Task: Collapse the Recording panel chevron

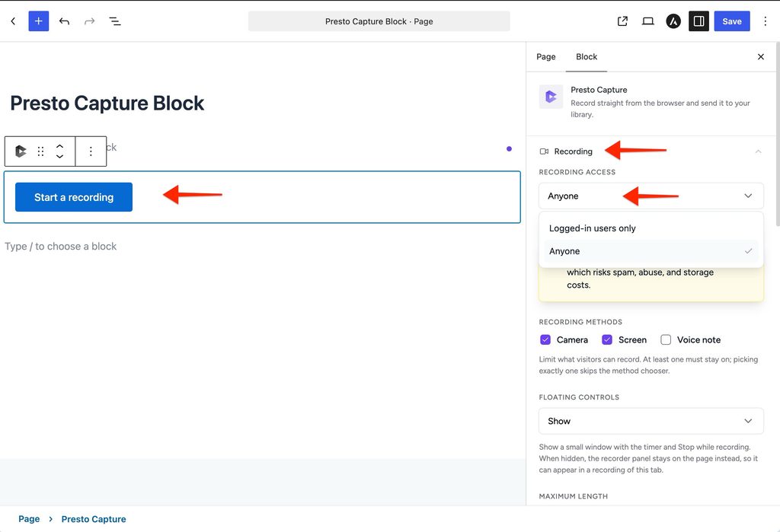Action: pos(758,151)
